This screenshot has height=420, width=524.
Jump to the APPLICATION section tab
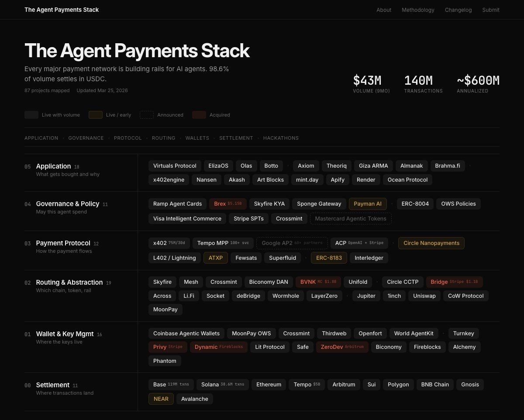pos(41,138)
